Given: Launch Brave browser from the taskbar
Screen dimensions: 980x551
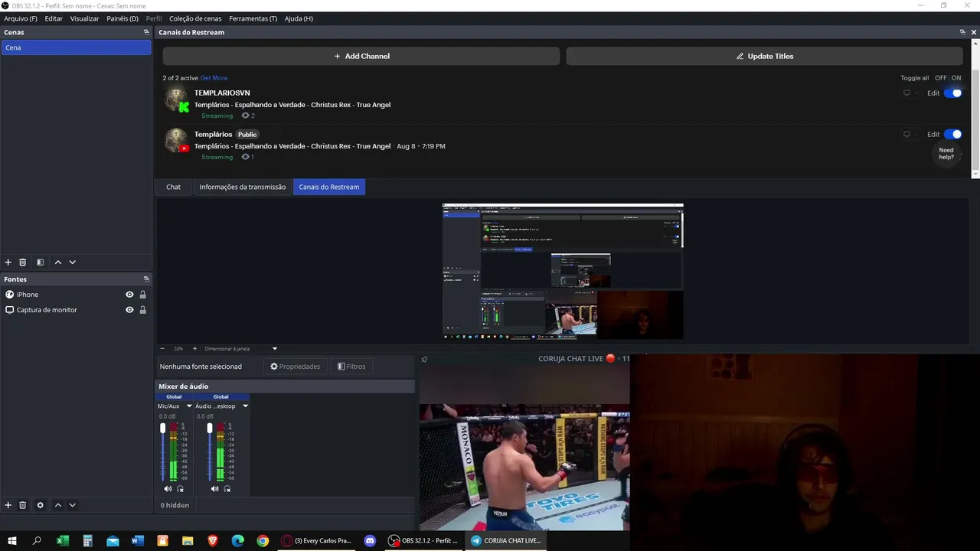Looking at the screenshot, I should [213, 540].
